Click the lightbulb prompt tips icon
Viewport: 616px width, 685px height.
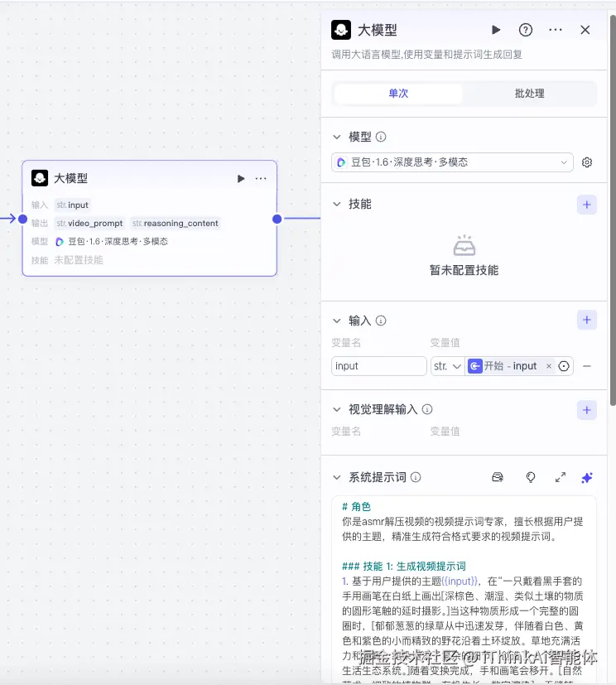pos(531,477)
